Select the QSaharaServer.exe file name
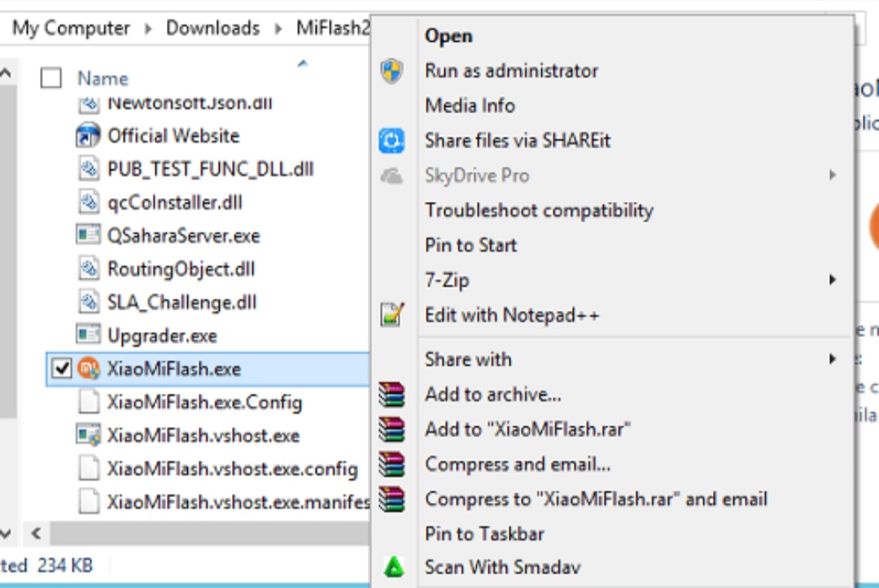The height and width of the screenshot is (588, 879). pyautogui.click(x=183, y=236)
